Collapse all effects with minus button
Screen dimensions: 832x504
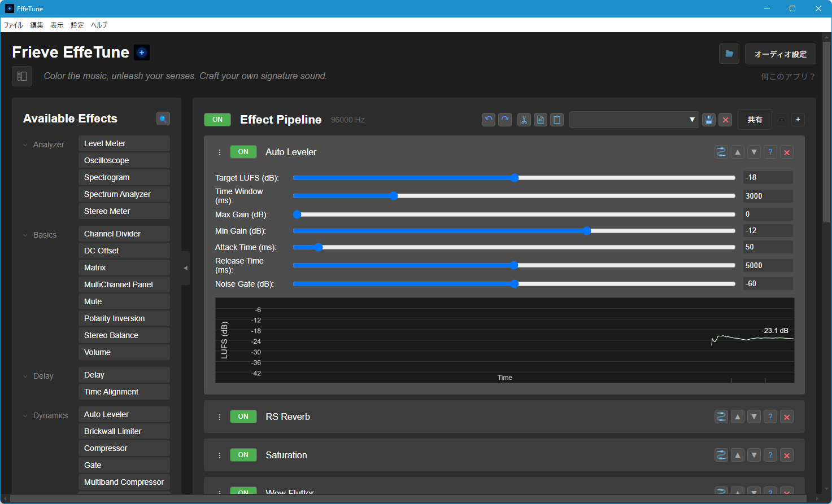coord(782,120)
